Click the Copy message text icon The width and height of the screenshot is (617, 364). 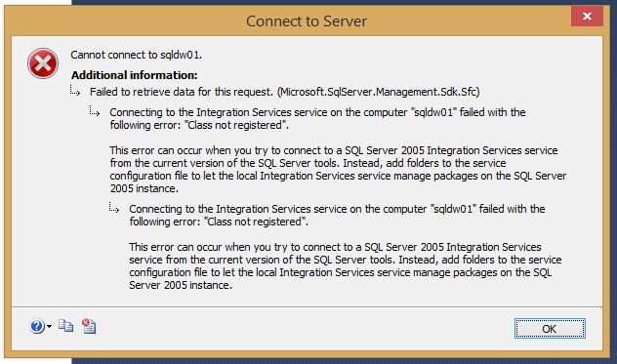tap(65, 326)
